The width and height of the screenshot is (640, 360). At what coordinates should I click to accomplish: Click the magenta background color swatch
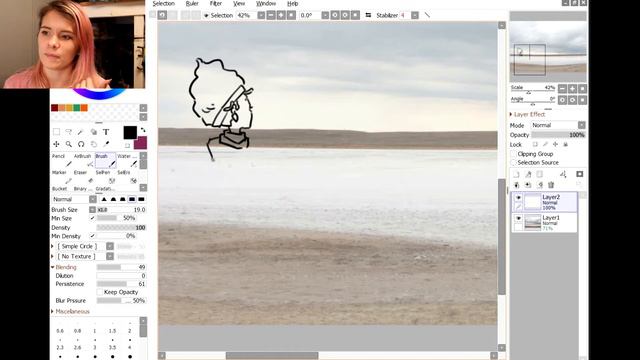tap(141, 143)
